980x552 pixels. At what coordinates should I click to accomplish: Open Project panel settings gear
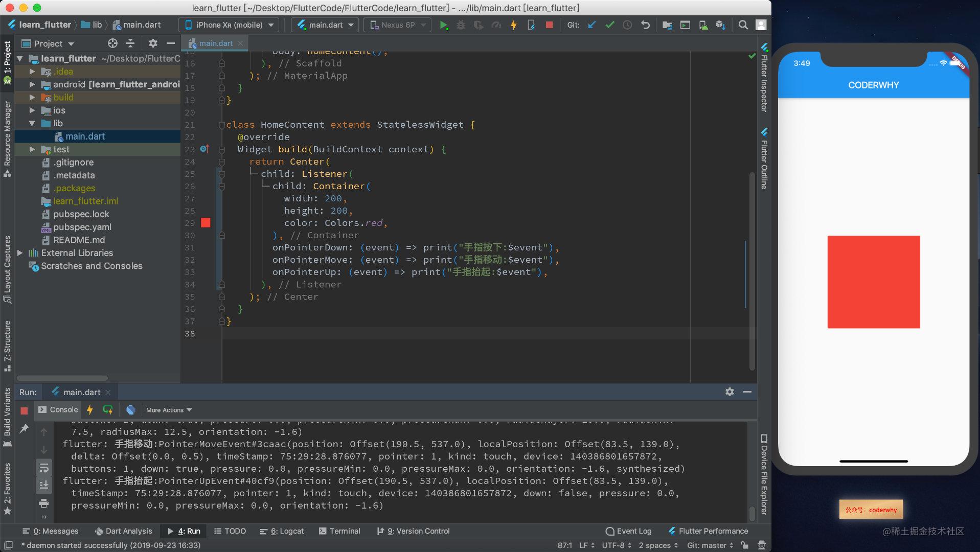point(153,43)
